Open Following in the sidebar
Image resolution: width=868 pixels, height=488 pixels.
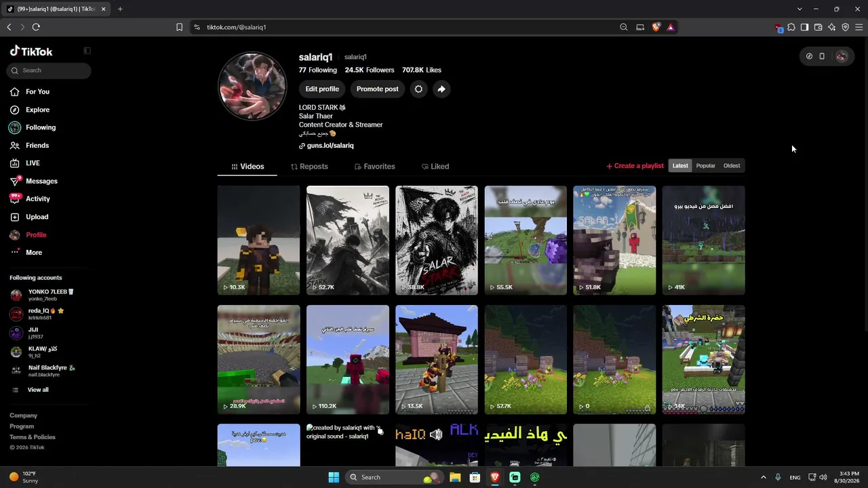point(33,127)
